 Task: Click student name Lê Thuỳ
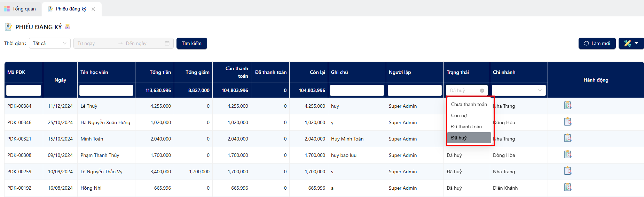pos(89,106)
